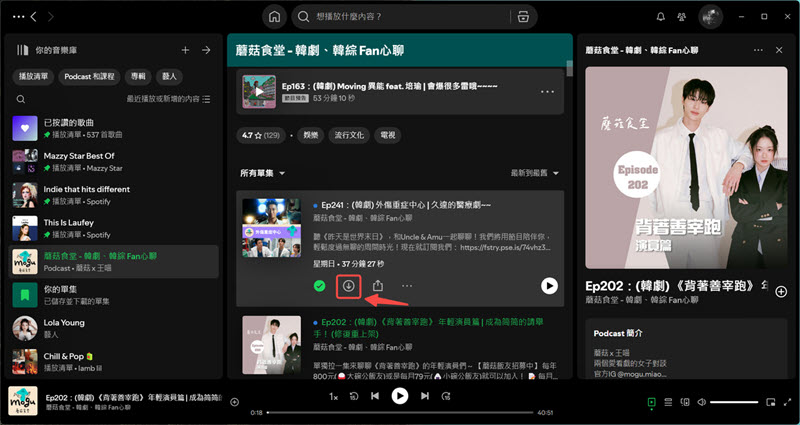Skip forward 15 seconds

pyautogui.click(x=446, y=396)
